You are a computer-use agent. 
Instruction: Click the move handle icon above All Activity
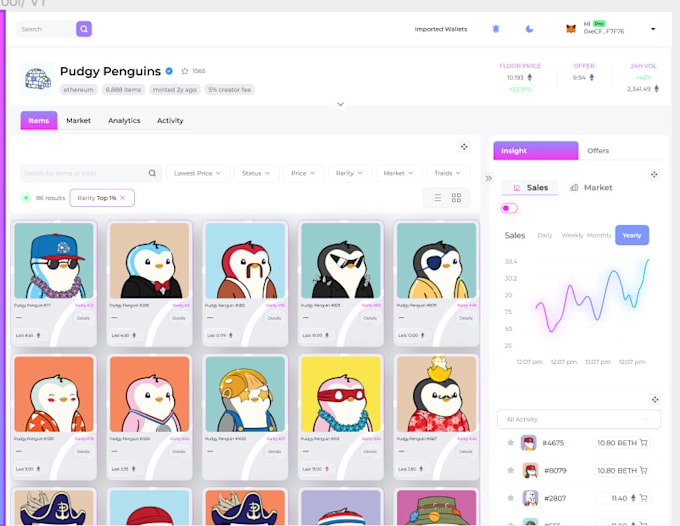655,399
